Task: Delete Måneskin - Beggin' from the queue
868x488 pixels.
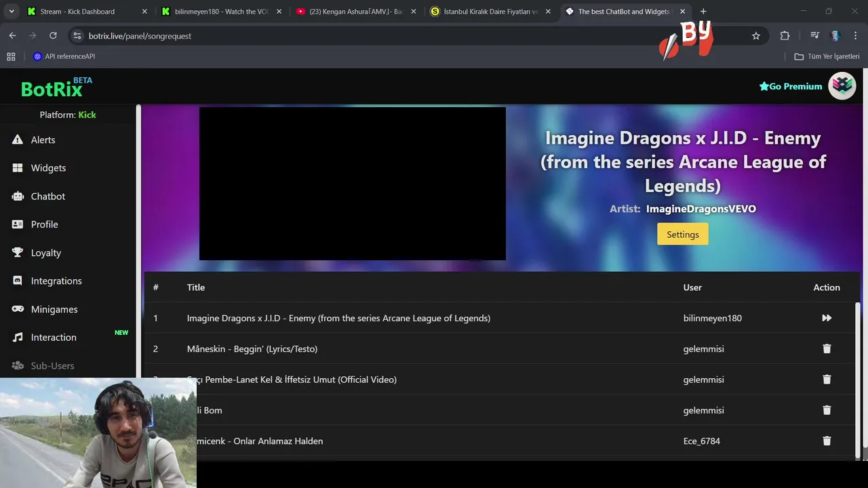Action: tap(827, 348)
